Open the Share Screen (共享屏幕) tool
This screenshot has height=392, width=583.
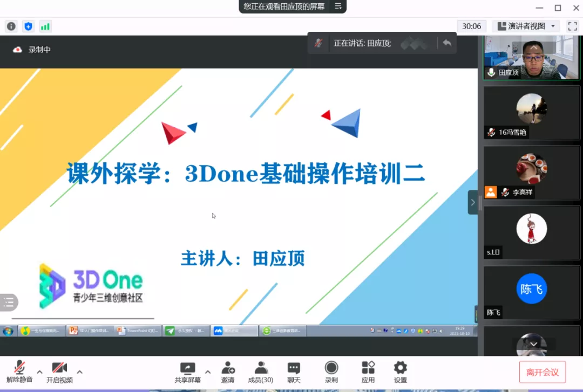pyautogui.click(x=187, y=372)
